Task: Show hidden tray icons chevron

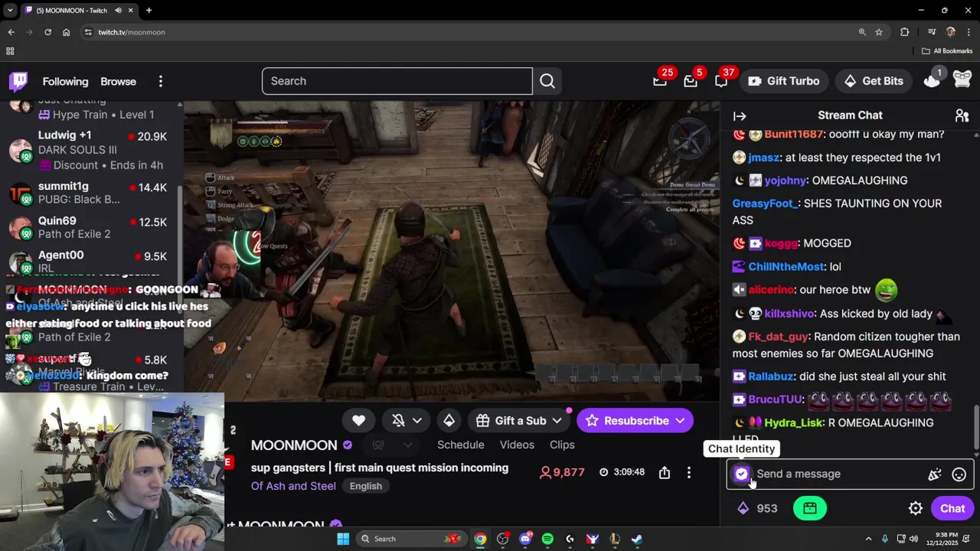Action: 870,539
